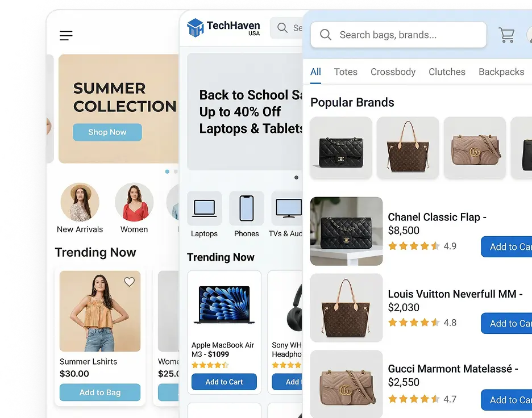Screen dimensions: 532x418
Task: Click the shopping cart icon
Action: 506,35
